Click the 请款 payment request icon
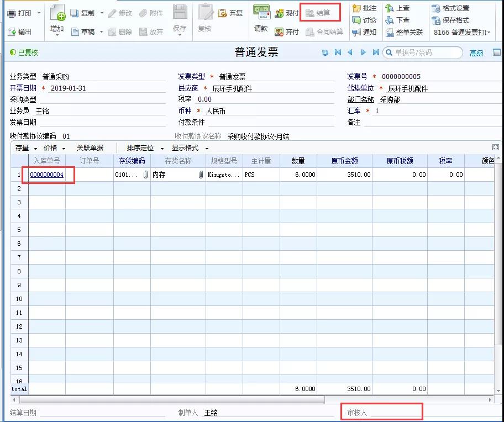 pos(261,13)
